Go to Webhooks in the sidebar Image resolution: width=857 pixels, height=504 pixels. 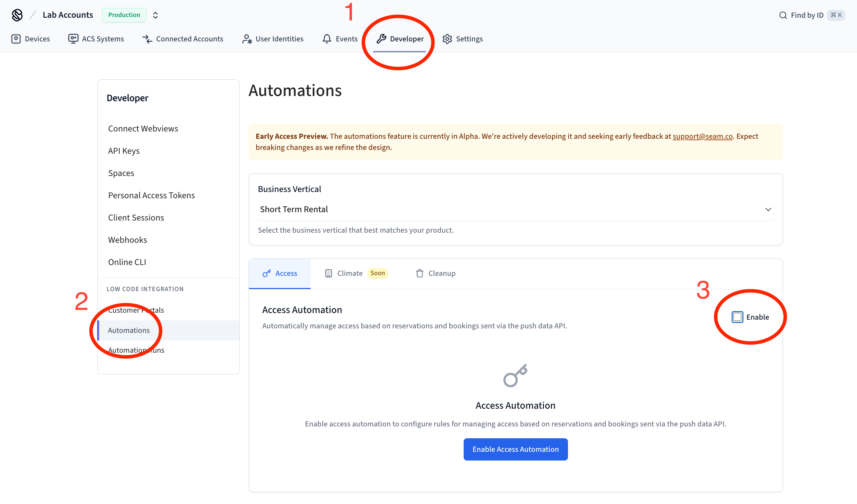tap(128, 240)
